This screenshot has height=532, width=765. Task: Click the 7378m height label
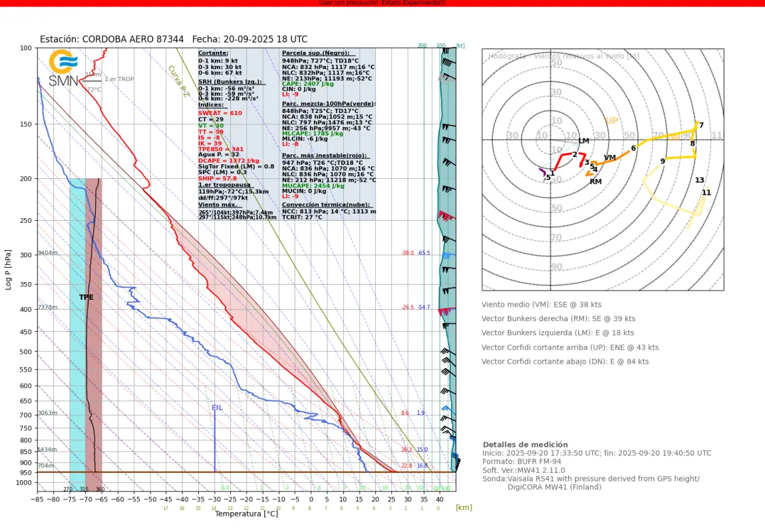[x=47, y=307]
